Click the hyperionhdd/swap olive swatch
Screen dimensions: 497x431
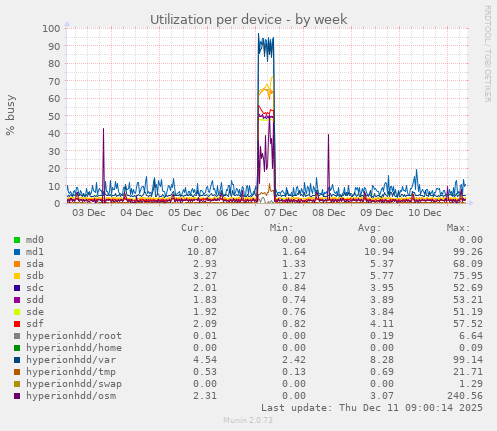tap(17, 384)
